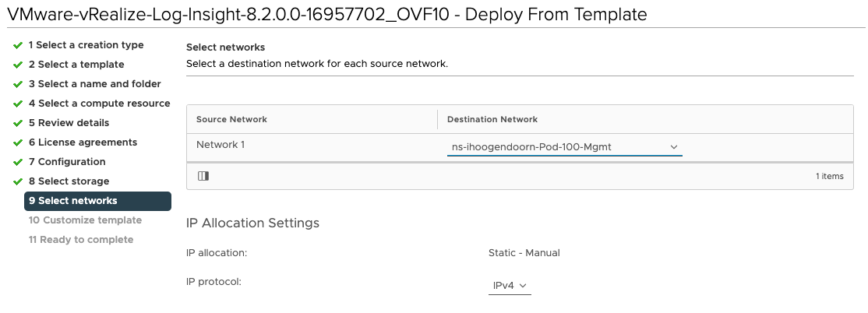The width and height of the screenshot is (868, 313).
Task: Click the checkmark icon beside Review details
Action: pyautogui.click(x=18, y=123)
